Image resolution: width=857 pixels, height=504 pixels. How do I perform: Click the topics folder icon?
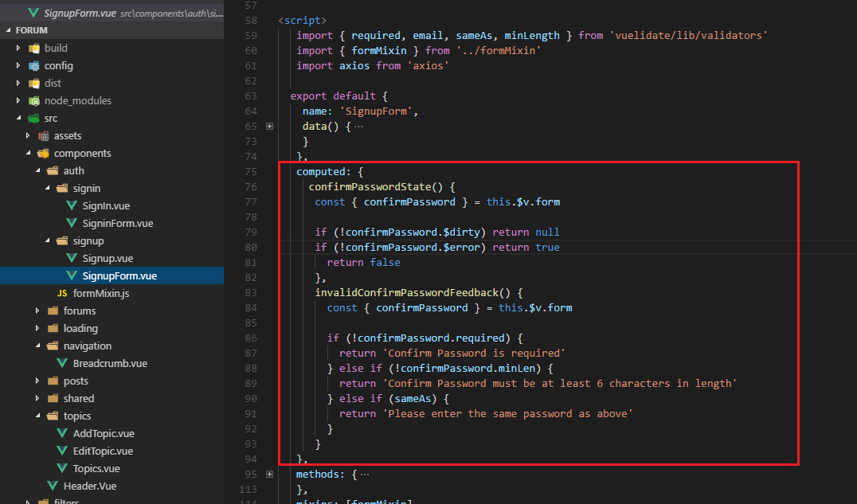coord(53,416)
